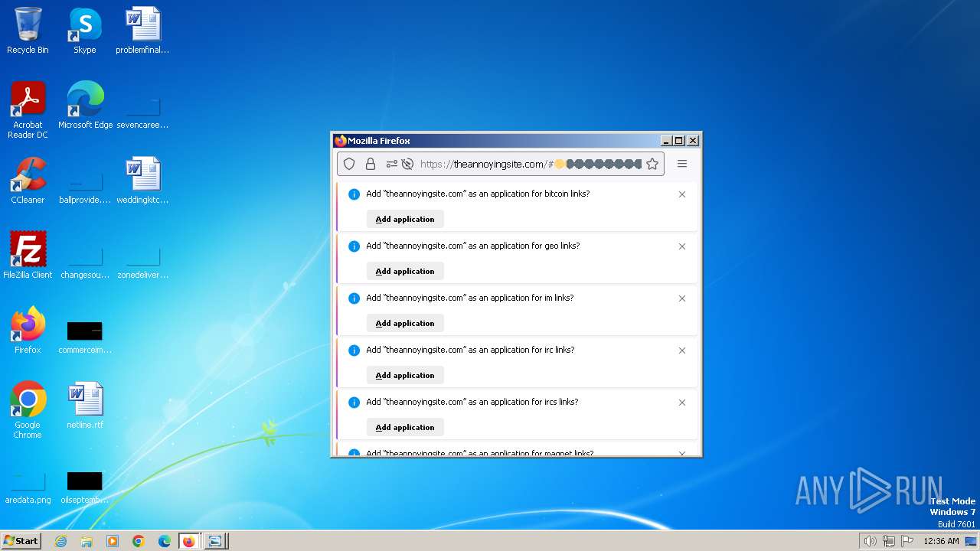Add application for bitcoin links
Image resolution: width=980 pixels, height=551 pixels.
405,219
